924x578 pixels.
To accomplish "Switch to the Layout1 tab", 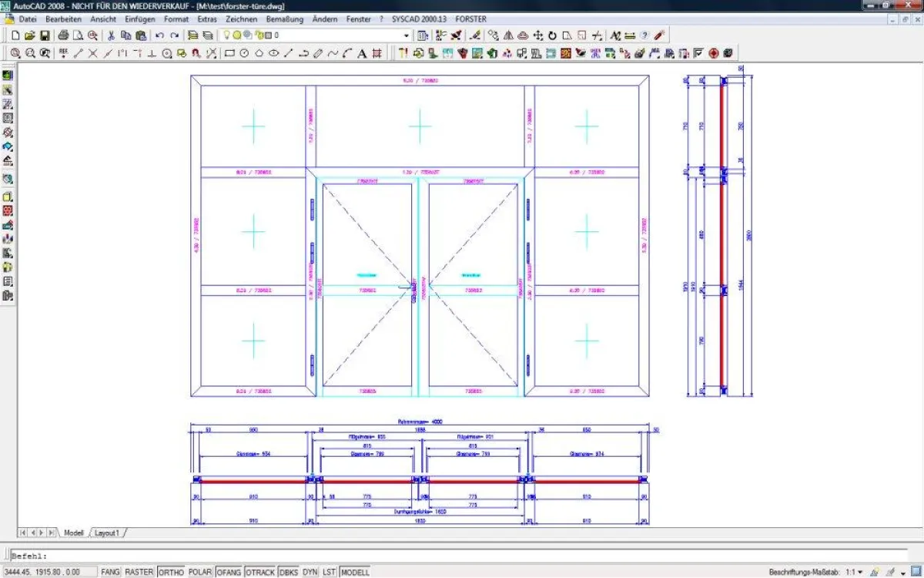I will (107, 533).
